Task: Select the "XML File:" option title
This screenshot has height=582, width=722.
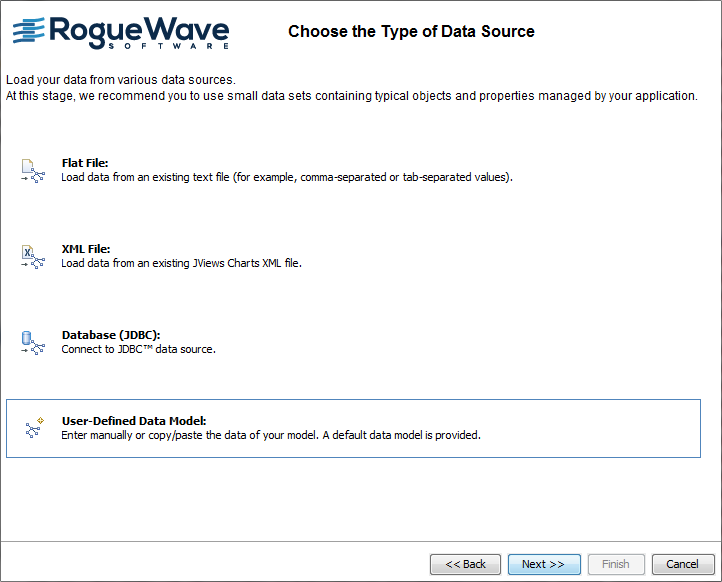Action: (86, 249)
